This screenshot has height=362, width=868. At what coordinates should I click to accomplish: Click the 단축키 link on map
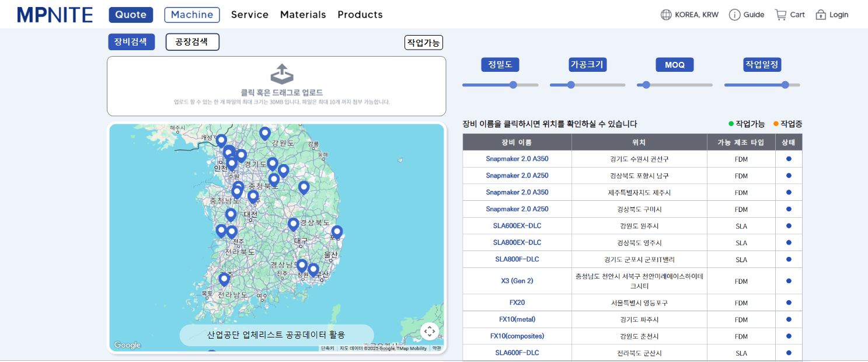[x=328, y=349]
